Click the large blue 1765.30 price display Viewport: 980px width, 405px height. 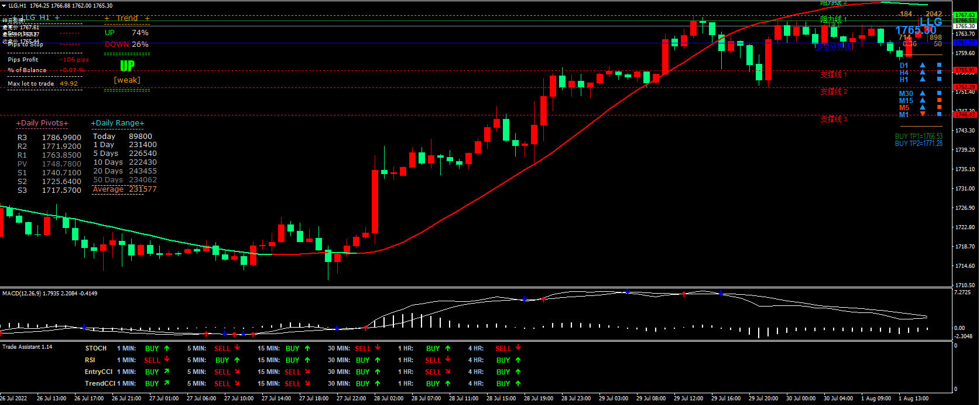tap(916, 30)
